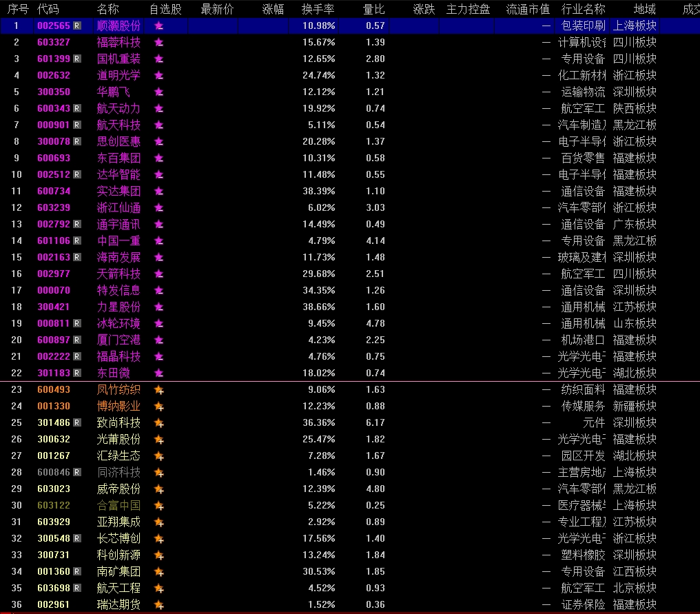Sort by 代码 column header
Image resolution: width=700 pixels, height=614 pixels.
[48, 9]
